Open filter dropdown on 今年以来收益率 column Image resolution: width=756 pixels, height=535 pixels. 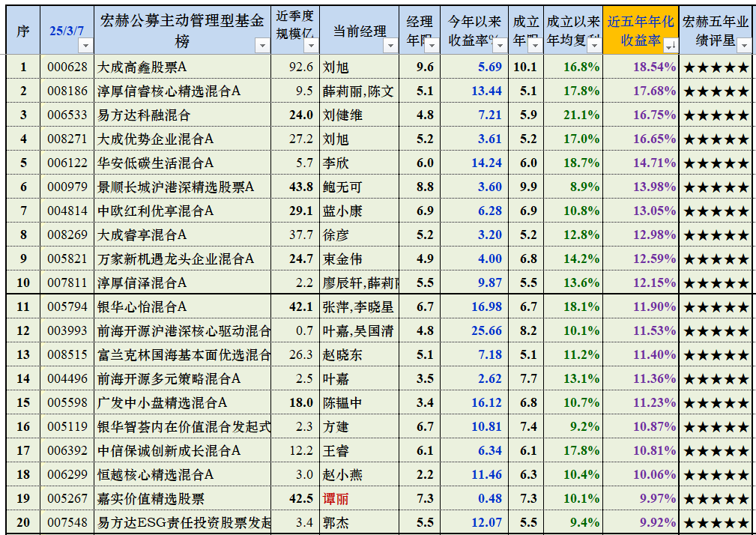point(500,46)
